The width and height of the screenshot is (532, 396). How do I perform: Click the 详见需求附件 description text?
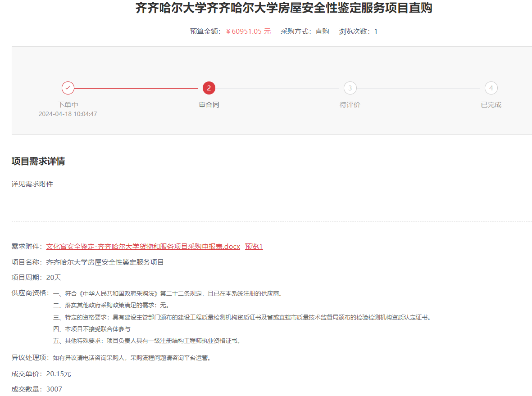click(32, 184)
